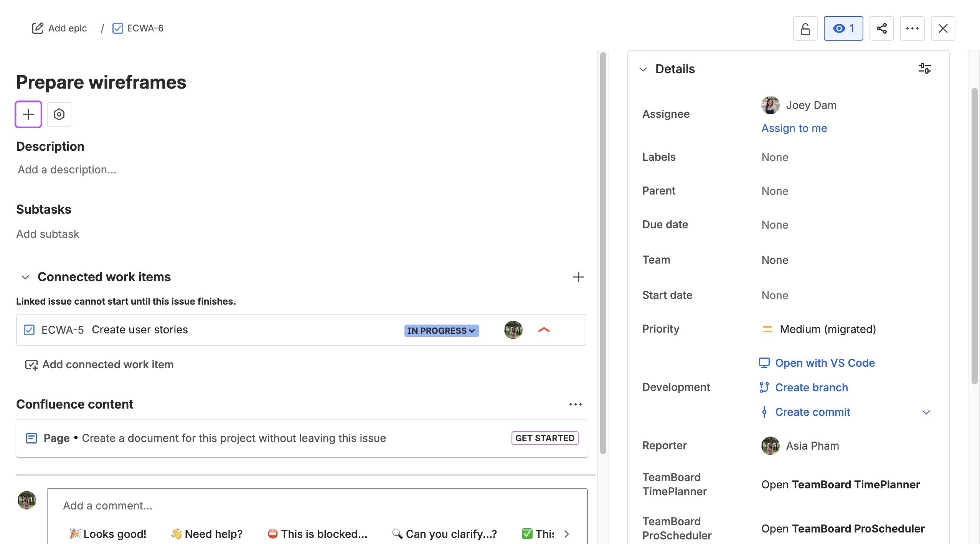
Task: Click the Assign to me link
Action: pos(794,128)
